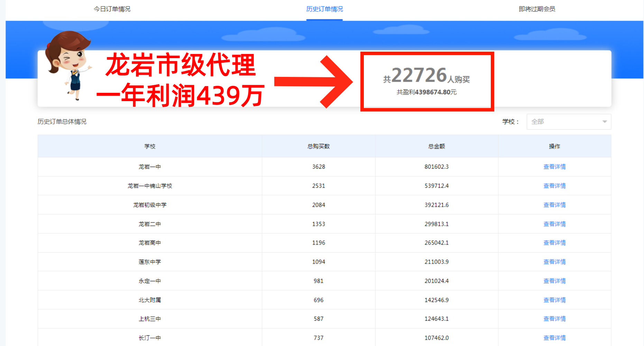This screenshot has width=644, height=346.
Task: Click purchase count 1094
Action: click(319, 261)
